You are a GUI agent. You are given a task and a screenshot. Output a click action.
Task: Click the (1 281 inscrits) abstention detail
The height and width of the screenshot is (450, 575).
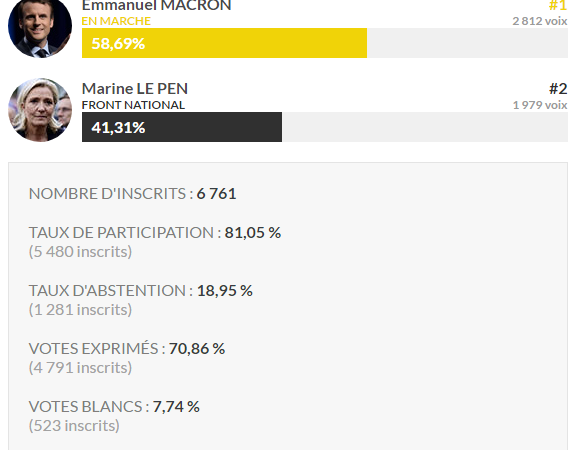click(x=80, y=310)
